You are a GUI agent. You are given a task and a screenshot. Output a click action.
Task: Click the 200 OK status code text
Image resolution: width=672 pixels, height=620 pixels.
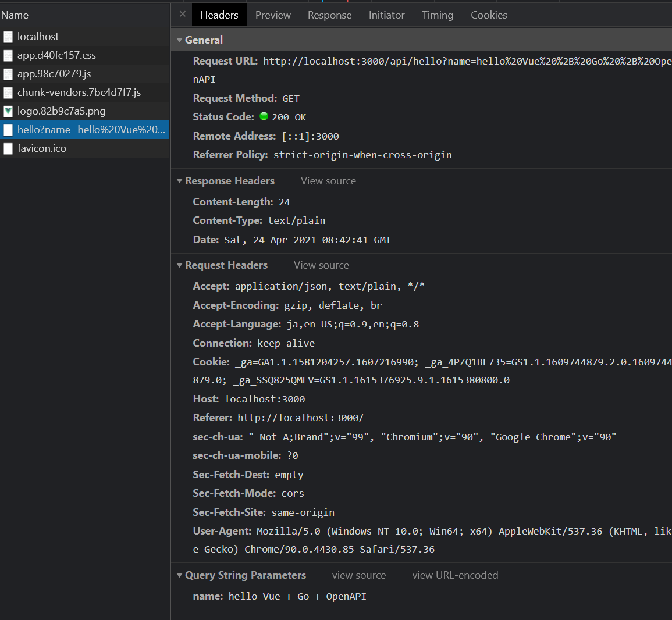[x=289, y=117]
